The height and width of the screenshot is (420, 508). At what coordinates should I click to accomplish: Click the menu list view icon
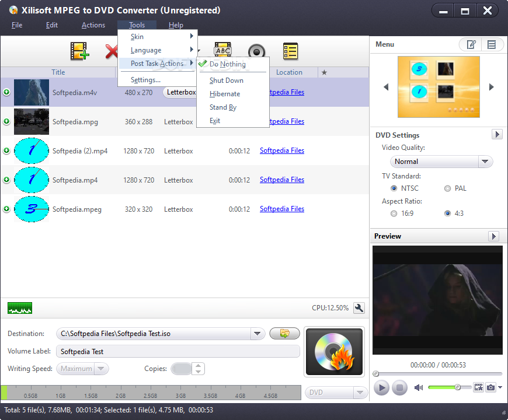tap(492, 44)
